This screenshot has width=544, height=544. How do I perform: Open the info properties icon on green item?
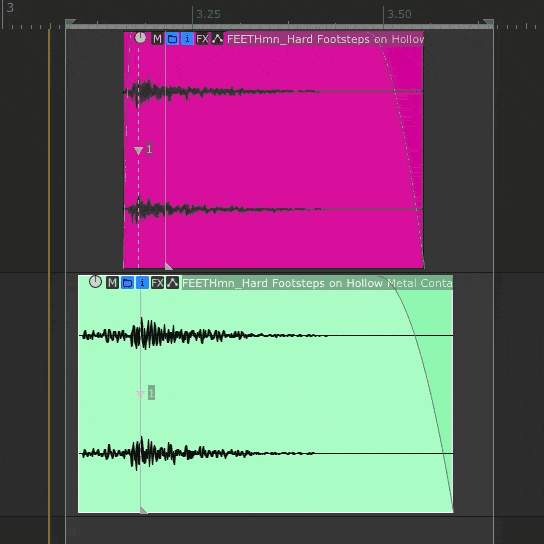(142, 283)
